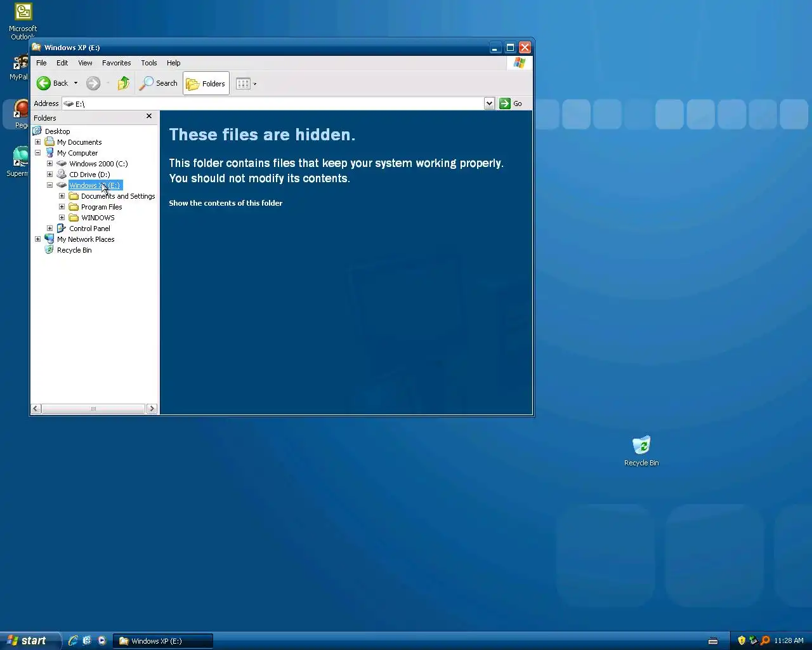Click the WINDOWS folder icon

point(74,218)
